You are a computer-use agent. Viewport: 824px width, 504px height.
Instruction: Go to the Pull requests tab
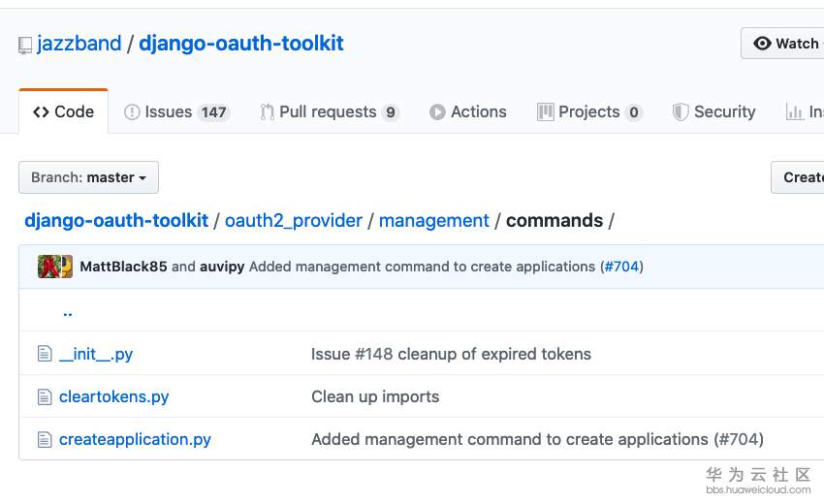point(329,112)
